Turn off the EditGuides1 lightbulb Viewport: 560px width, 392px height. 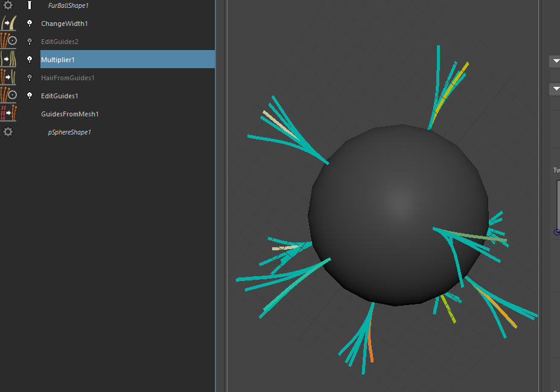coord(30,96)
